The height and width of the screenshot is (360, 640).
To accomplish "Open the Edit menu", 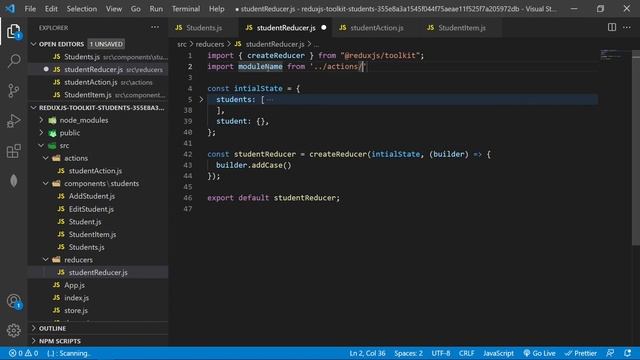I will [x=51, y=9].
